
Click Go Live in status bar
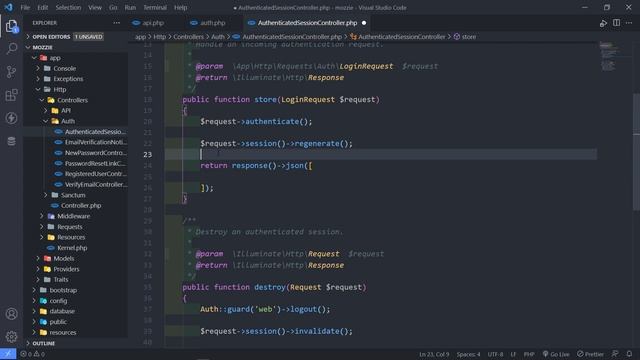tap(556, 354)
